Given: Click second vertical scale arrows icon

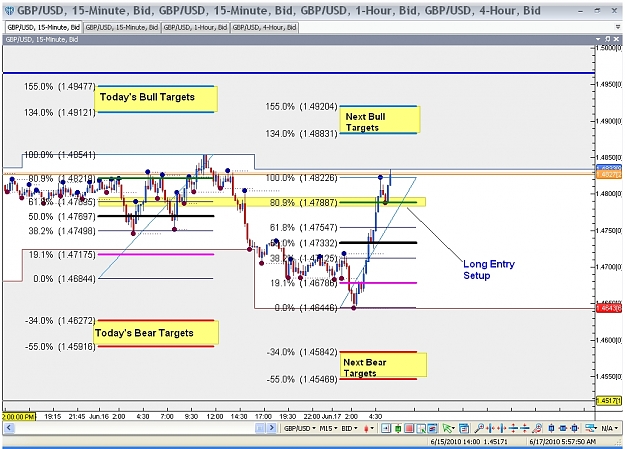Looking at the screenshot, I should tap(525, 429).
